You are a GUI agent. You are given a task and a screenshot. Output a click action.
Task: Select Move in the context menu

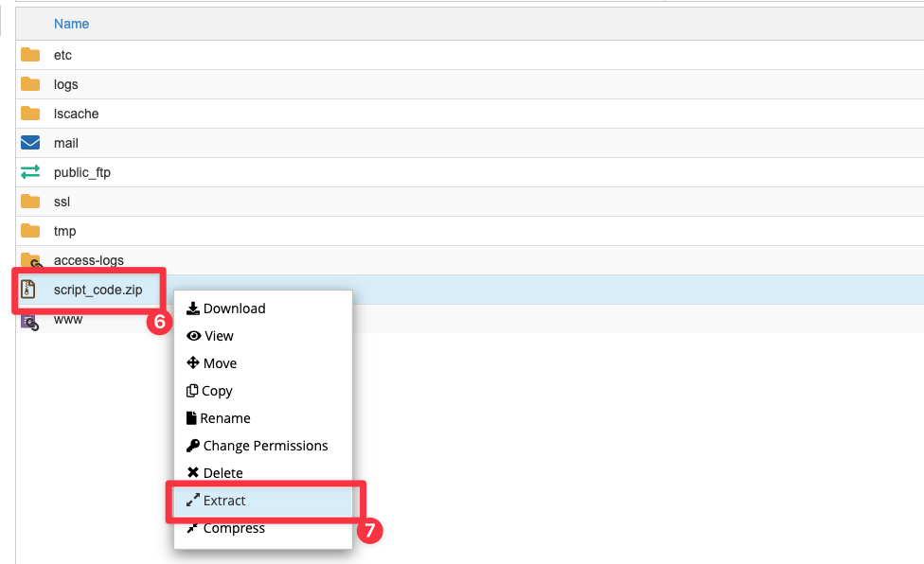[x=219, y=363]
